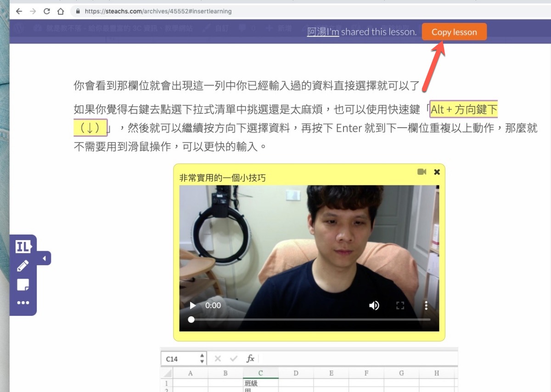
Task: Add a sticky note from sidebar
Action: pos(22,285)
